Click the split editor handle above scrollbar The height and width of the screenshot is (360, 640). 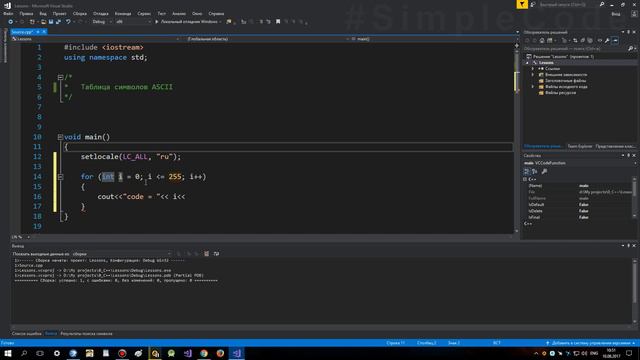pyautogui.click(x=517, y=45)
